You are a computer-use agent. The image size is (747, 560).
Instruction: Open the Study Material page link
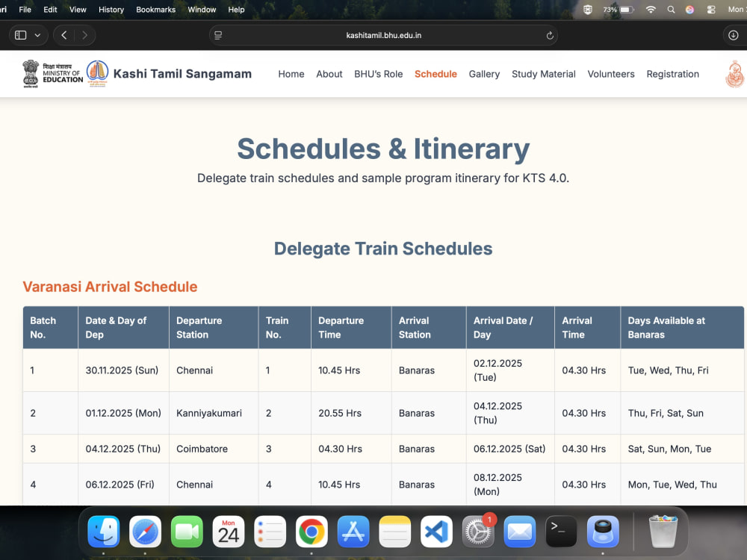pyautogui.click(x=544, y=74)
